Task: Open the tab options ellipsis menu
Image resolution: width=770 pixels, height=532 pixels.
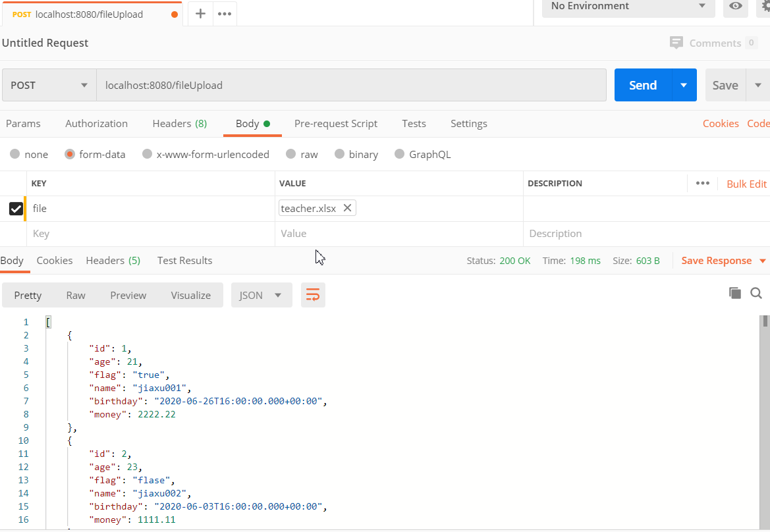Action: (x=225, y=14)
